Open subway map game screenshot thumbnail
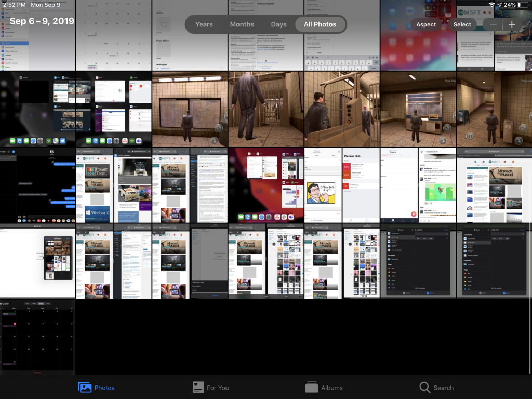 click(190, 109)
